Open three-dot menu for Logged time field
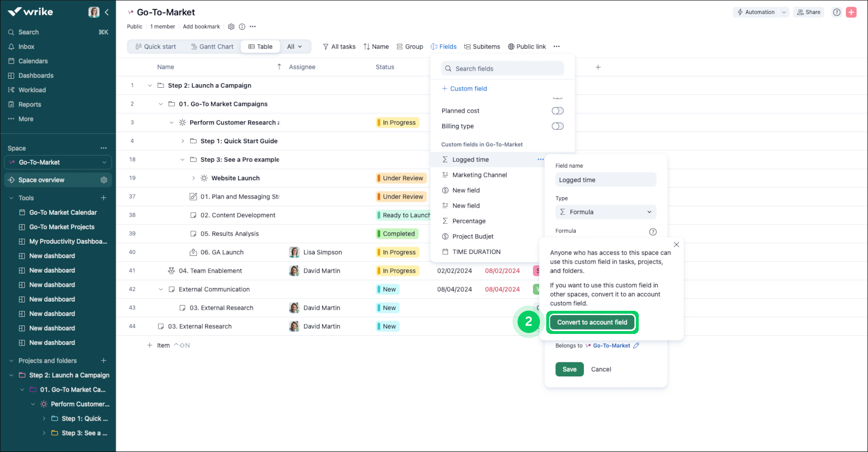 (540, 160)
